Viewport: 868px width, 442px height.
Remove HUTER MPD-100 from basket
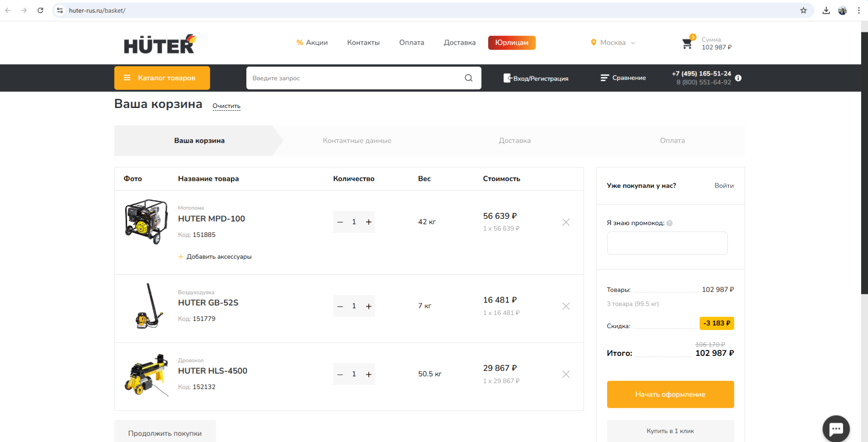(566, 222)
